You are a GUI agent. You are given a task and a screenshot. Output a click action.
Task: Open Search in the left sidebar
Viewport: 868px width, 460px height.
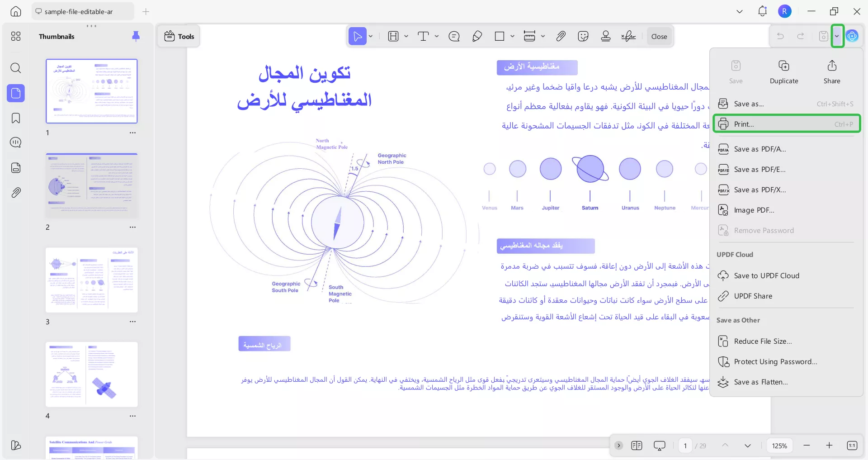click(x=16, y=68)
